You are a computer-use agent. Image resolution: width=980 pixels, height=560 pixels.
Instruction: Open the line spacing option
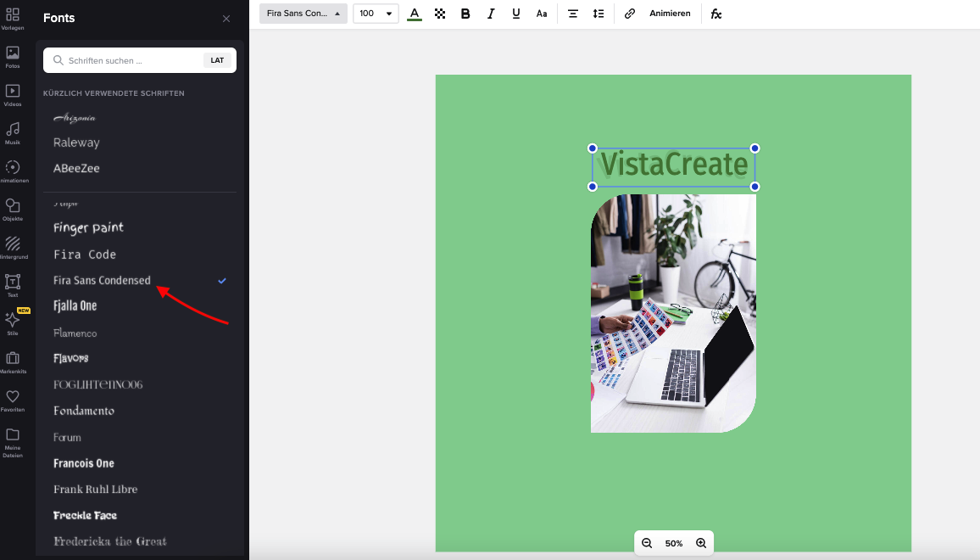[599, 13]
